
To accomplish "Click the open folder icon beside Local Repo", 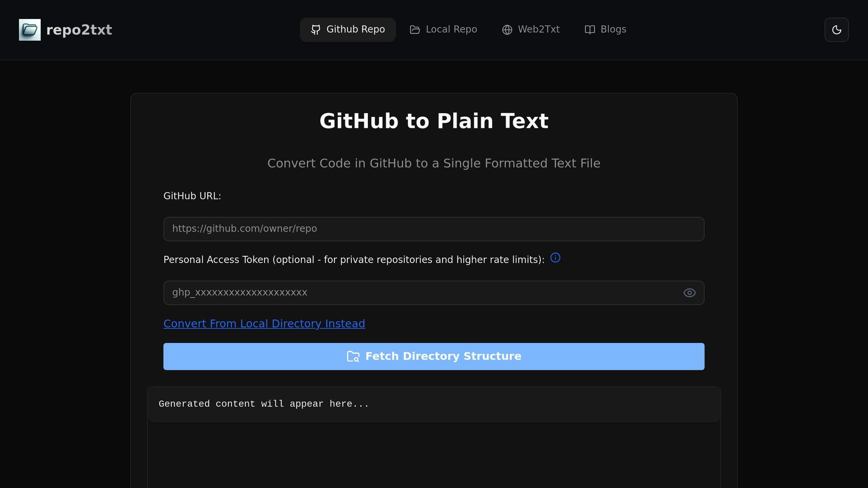I will [x=414, y=30].
